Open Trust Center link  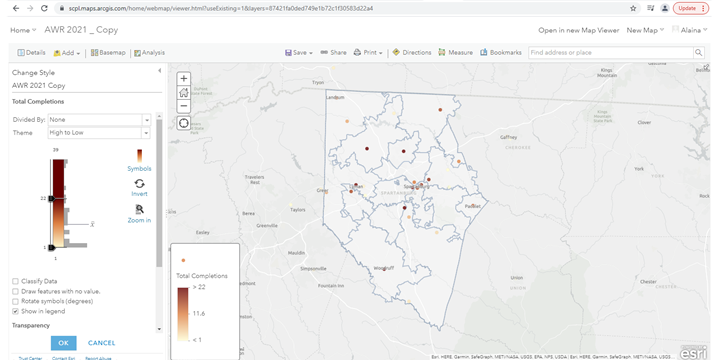tap(30, 358)
